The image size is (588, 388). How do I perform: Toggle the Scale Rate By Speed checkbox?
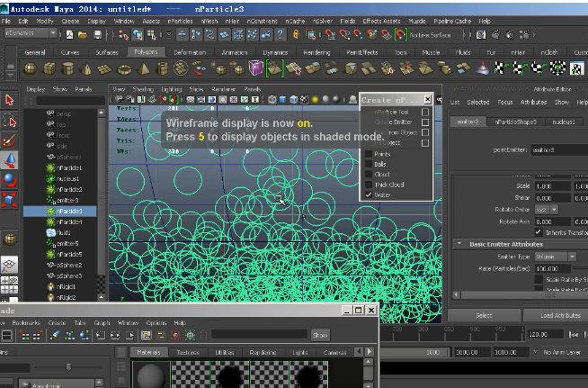coord(539,279)
